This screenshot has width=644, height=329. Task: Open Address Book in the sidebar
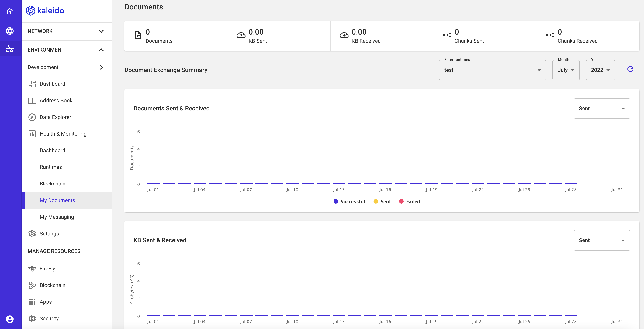[67, 101]
